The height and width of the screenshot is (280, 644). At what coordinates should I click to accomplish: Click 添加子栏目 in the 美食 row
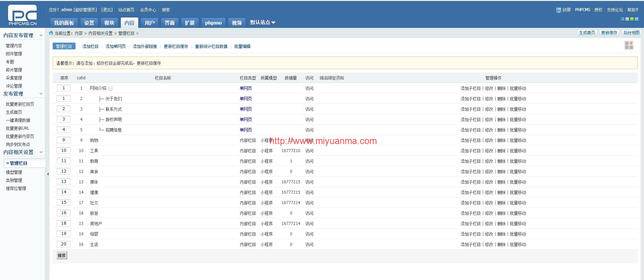click(470, 172)
